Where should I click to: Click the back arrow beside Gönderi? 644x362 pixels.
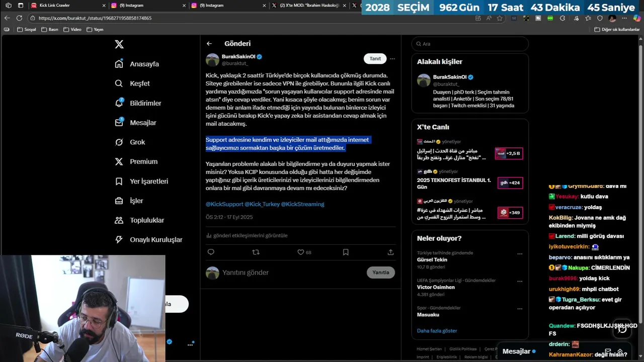pos(209,44)
